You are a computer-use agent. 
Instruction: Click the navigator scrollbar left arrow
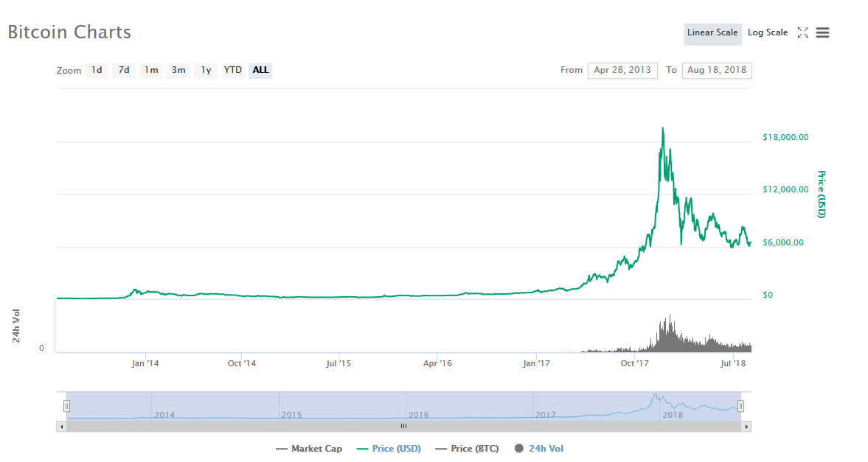pyautogui.click(x=61, y=427)
